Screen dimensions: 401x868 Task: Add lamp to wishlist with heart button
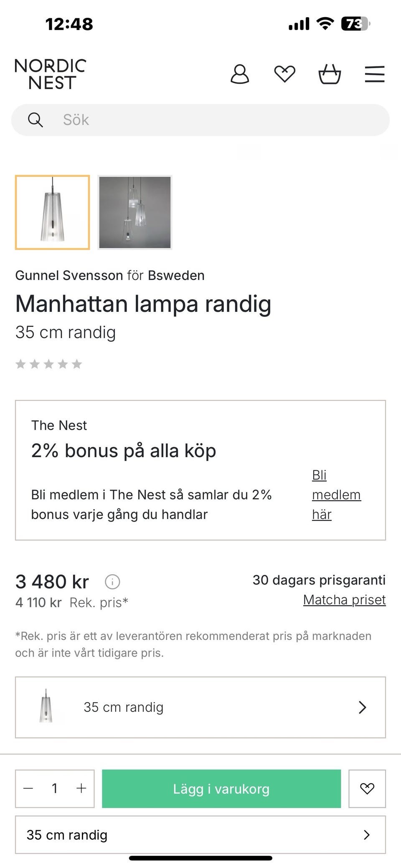[367, 789]
